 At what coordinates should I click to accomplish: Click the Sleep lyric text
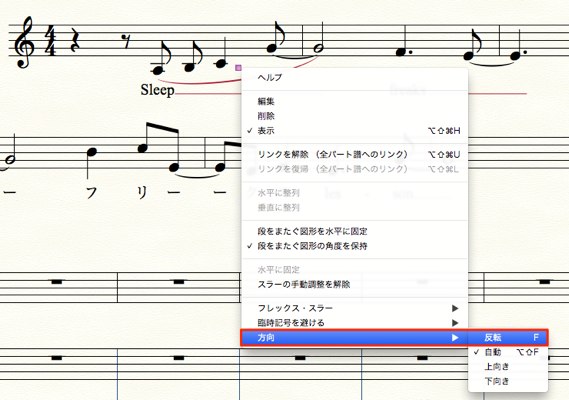pos(157,90)
